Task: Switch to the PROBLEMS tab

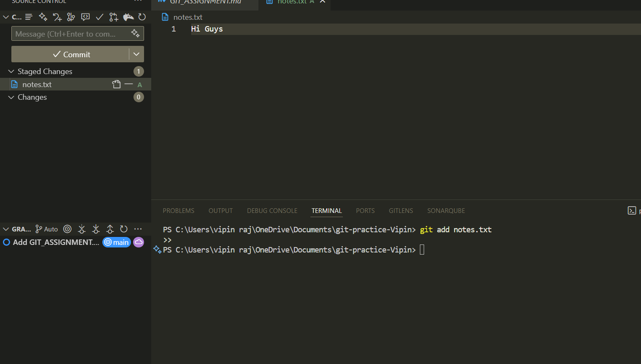Action: [x=179, y=210]
